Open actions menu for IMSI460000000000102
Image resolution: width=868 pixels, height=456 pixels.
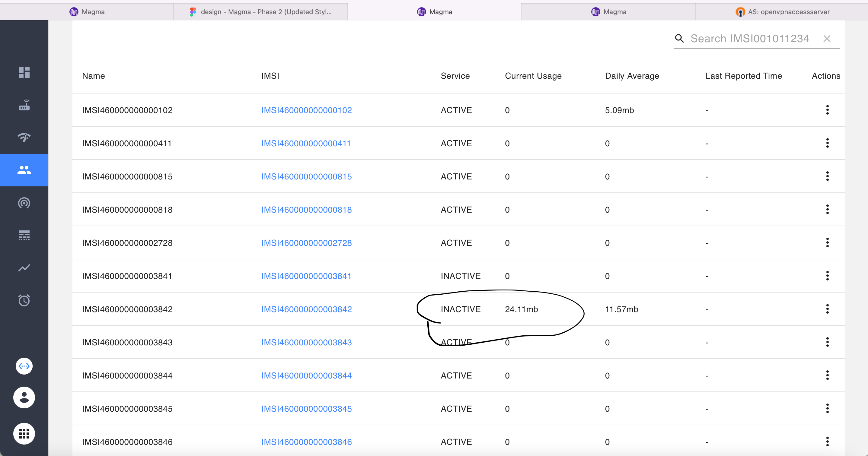tap(828, 110)
